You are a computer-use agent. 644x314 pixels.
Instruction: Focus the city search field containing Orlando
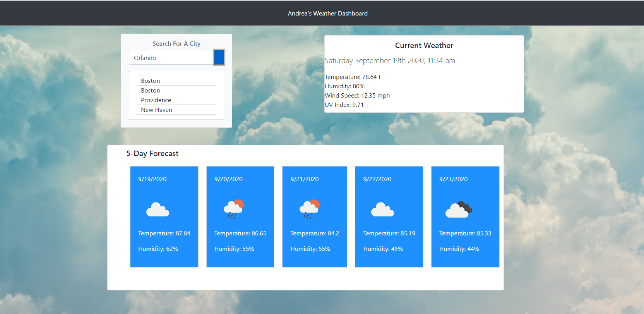tap(171, 57)
